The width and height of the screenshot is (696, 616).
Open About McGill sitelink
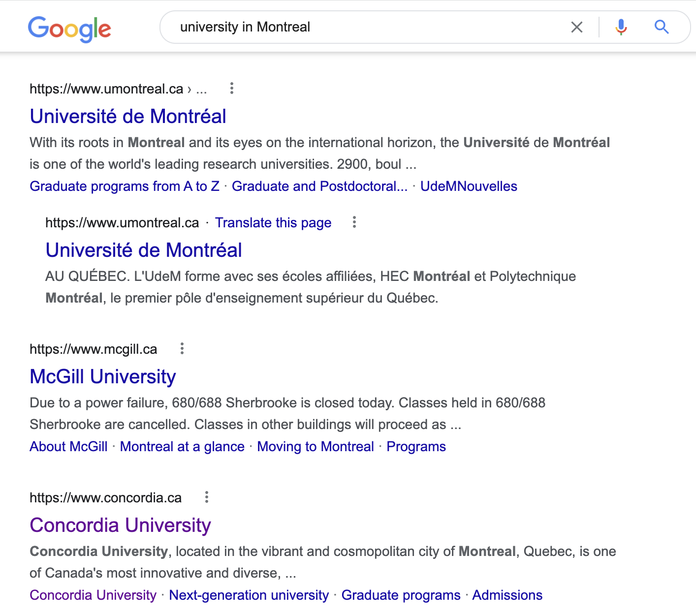coord(68,447)
